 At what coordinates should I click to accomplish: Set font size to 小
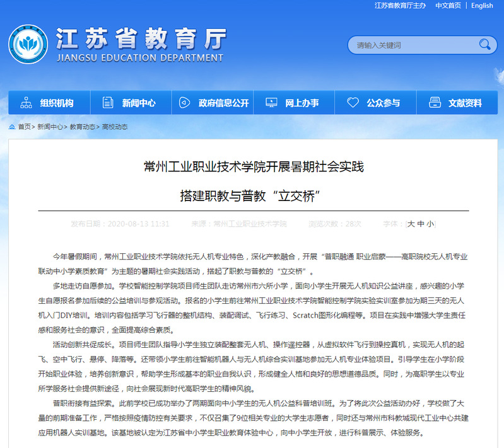coord(430,224)
